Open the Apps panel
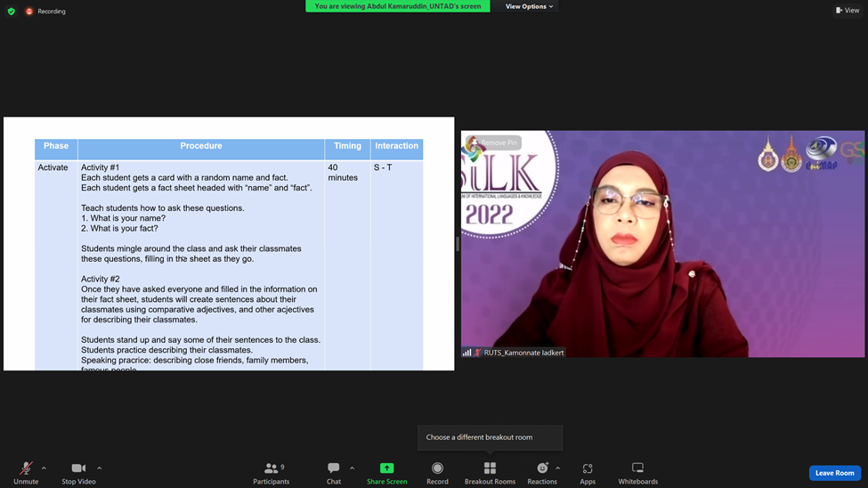 (x=588, y=474)
